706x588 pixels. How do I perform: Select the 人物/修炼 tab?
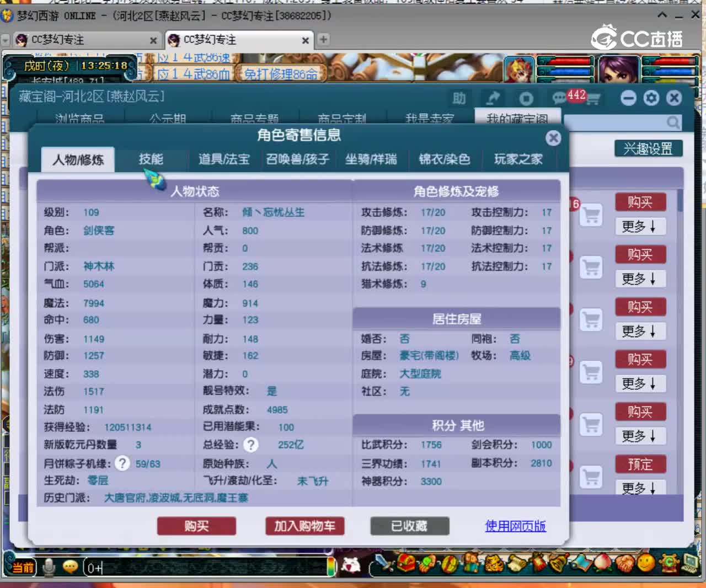(x=78, y=159)
